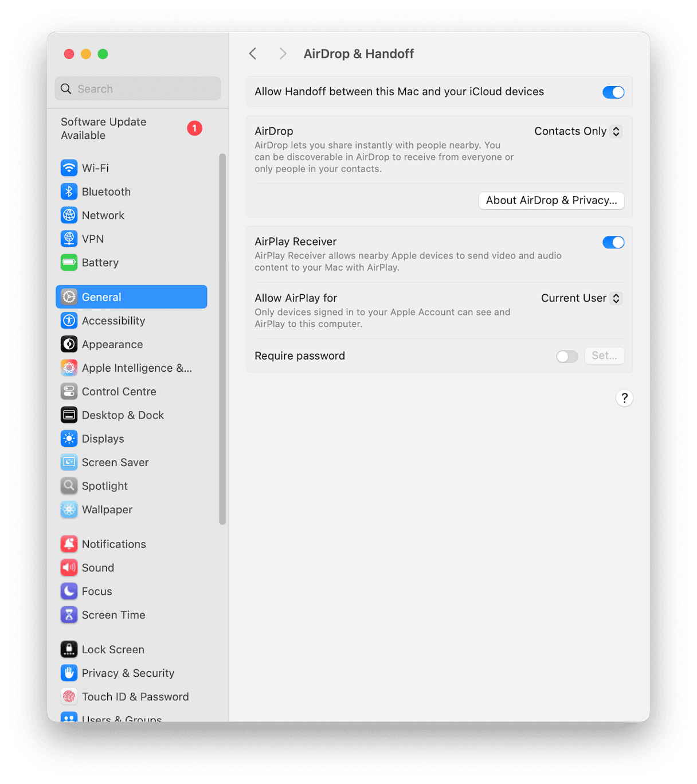Open the AirDrop Contacts Only dropdown
This screenshot has height=784, width=697.
[x=578, y=131]
